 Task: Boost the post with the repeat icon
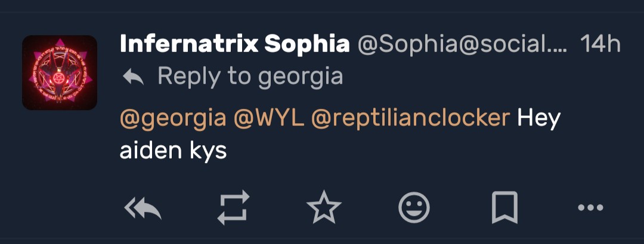pyautogui.click(x=233, y=208)
